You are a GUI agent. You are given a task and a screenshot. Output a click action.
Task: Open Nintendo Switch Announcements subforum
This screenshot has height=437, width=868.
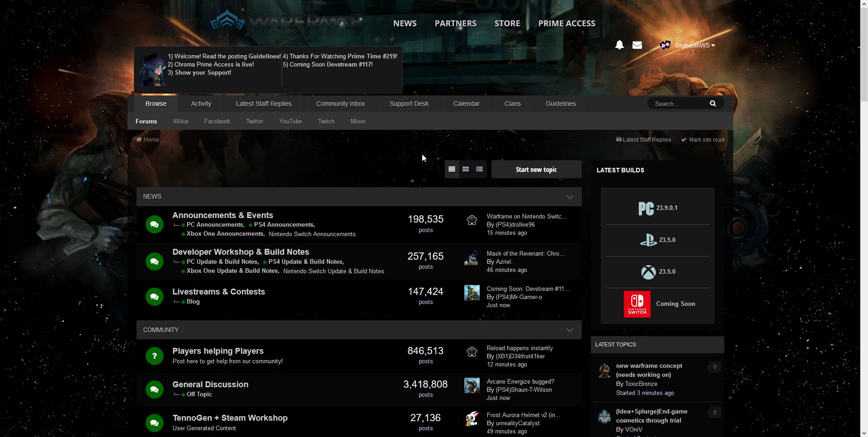pos(312,234)
